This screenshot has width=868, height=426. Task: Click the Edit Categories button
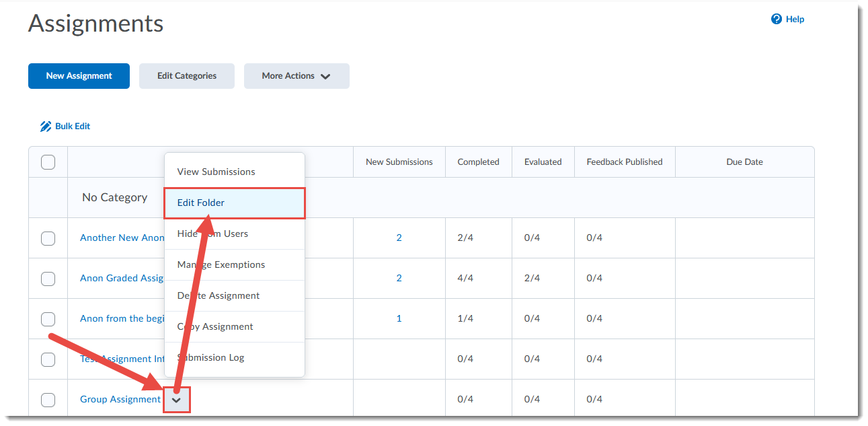[x=186, y=75]
